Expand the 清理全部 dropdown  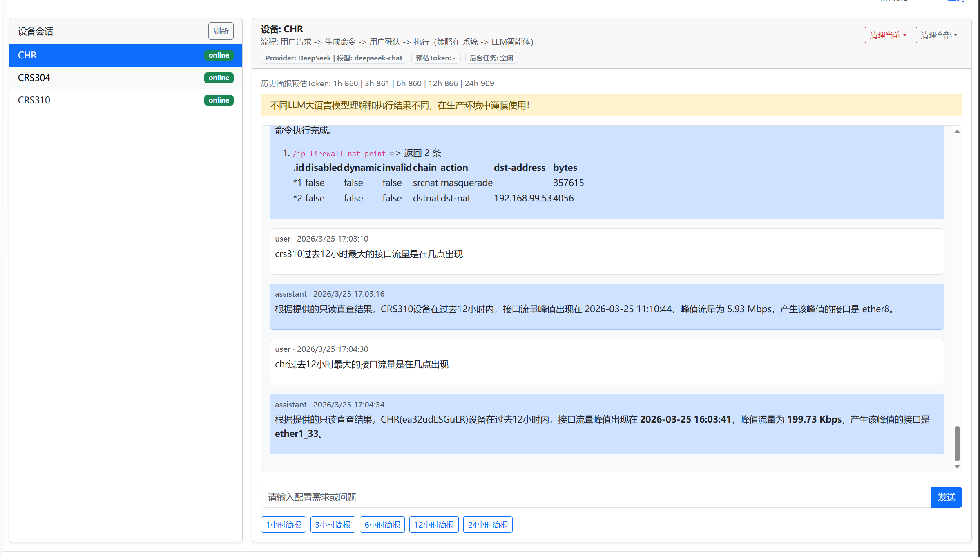point(938,35)
